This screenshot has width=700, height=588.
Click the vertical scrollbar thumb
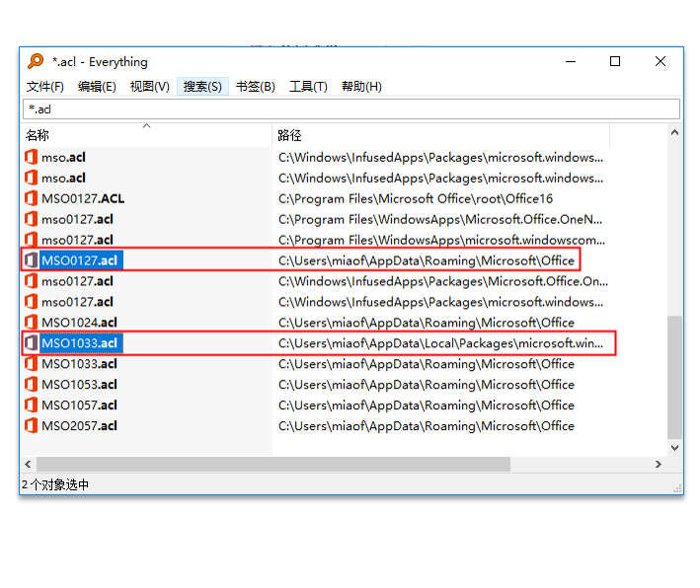674,377
